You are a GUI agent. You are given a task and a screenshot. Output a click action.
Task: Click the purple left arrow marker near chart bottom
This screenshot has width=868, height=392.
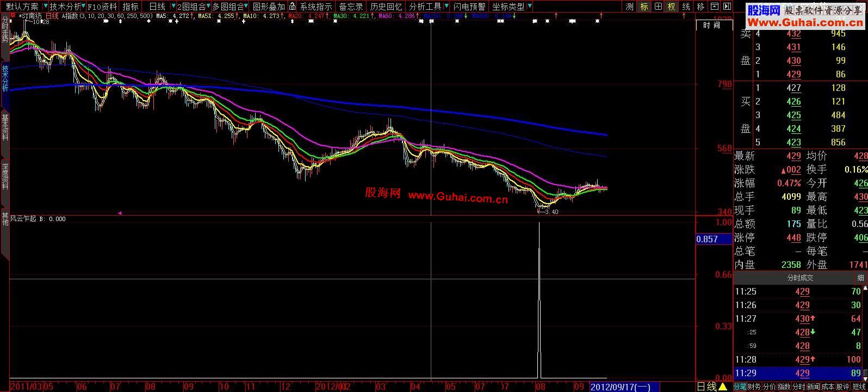point(120,213)
